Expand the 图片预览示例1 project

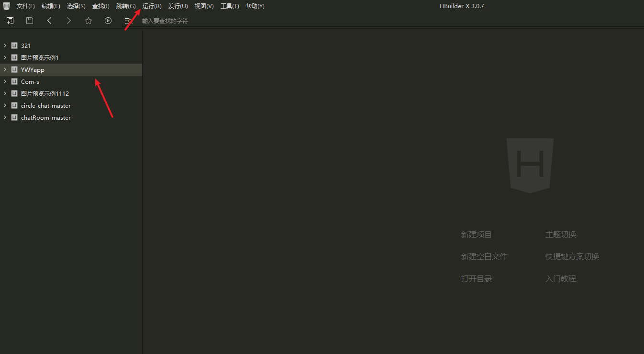click(5, 57)
